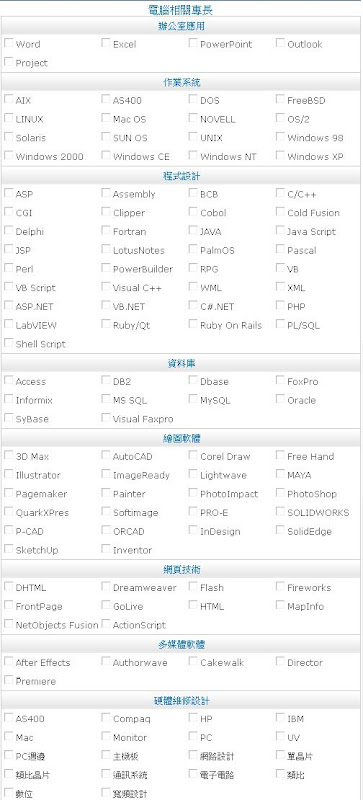The height and width of the screenshot is (800, 363).
Task: Check the Dreamweaver option
Action: (x=106, y=587)
